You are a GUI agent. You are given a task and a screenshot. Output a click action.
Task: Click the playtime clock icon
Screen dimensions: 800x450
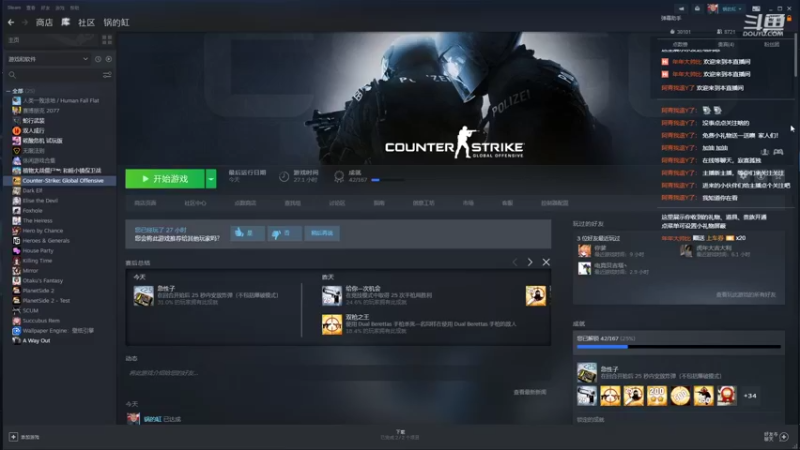tap(284, 177)
